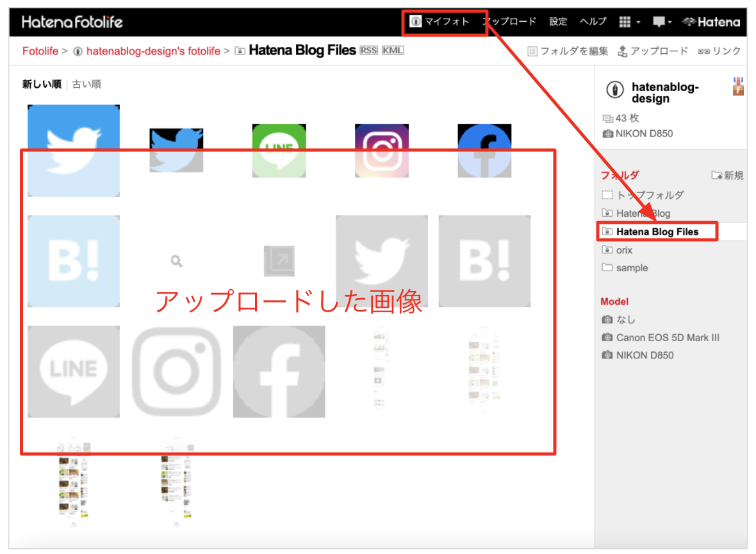Open the gray B! thumbnail
Viewport: 756px width, 554px height.
(484, 261)
